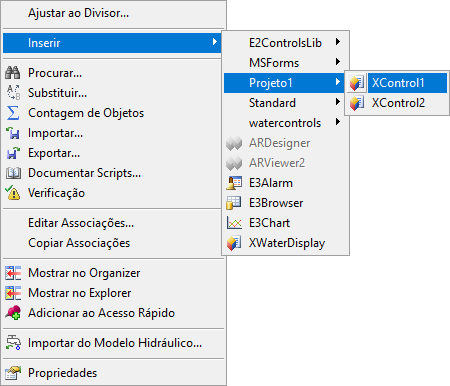The width and height of the screenshot is (450, 386).
Task: Open Procurar from the context menu
Action: [x=113, y=73]
